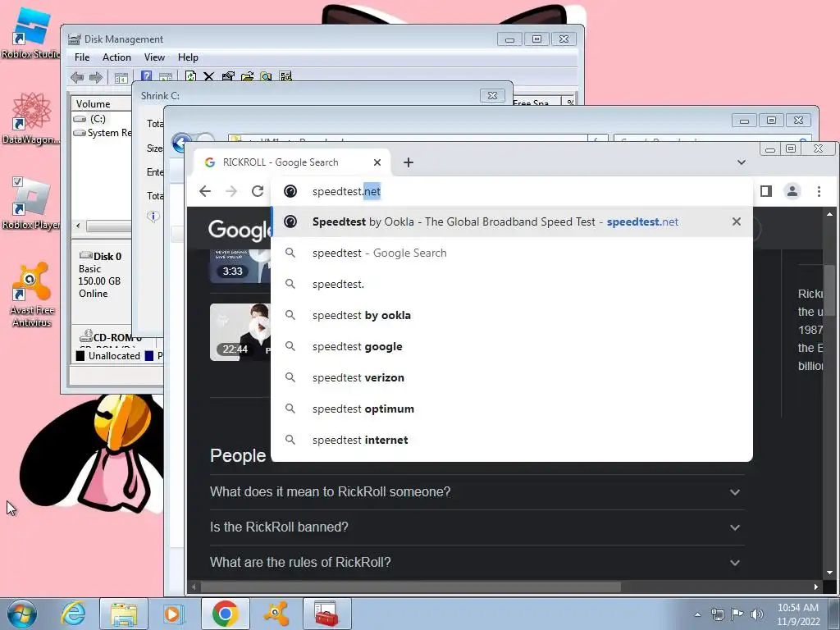The width and height of the screenshot is (840, 630).
Task: Toggle Chrome side panel
Action: pos(766,191)
